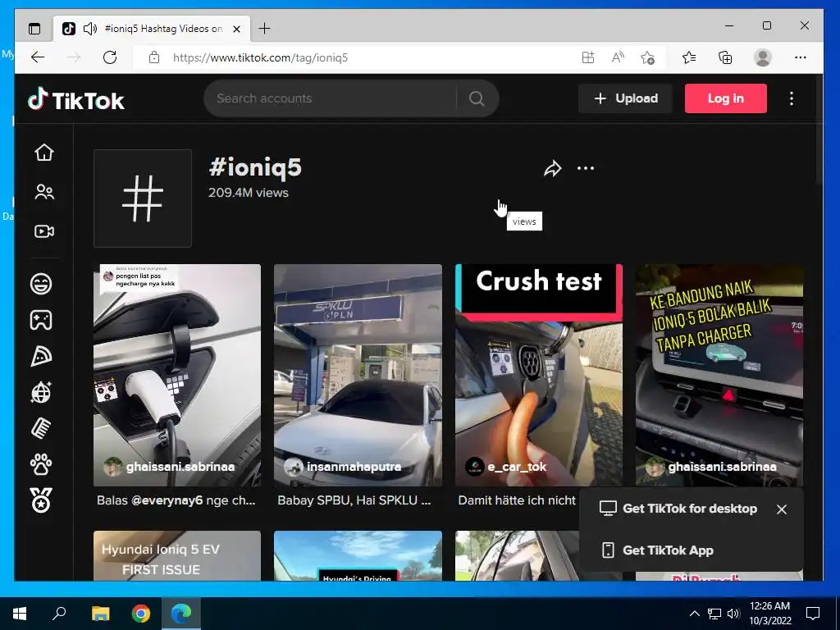This screenshot has width=840, height=630.
Task: Open the three-dot menu beside share icon
Action: [586, 168]
